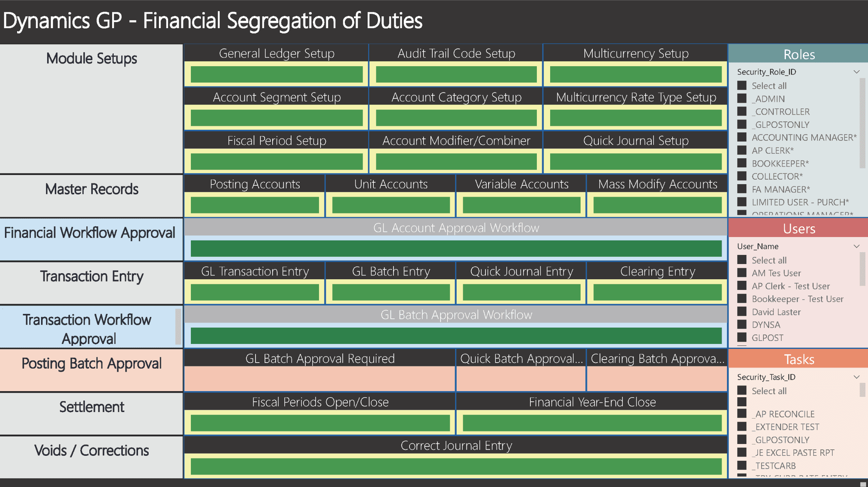The image size is (868, 487).
Task: Select the GL Account Approval Workflow bar
Action: (456, 248)
